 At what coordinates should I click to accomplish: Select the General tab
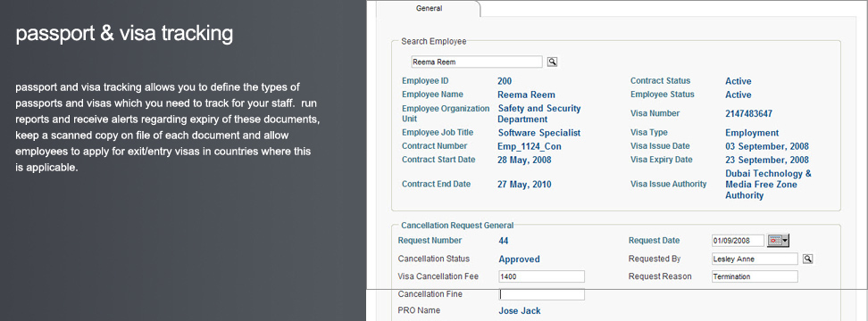pyautogui.click(x=429, y=8)
